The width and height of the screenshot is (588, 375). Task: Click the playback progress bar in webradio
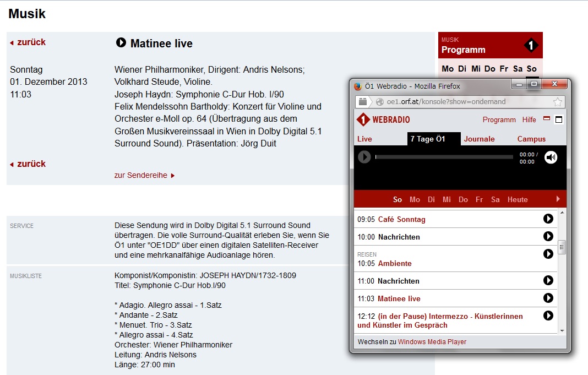click(444, 157)
